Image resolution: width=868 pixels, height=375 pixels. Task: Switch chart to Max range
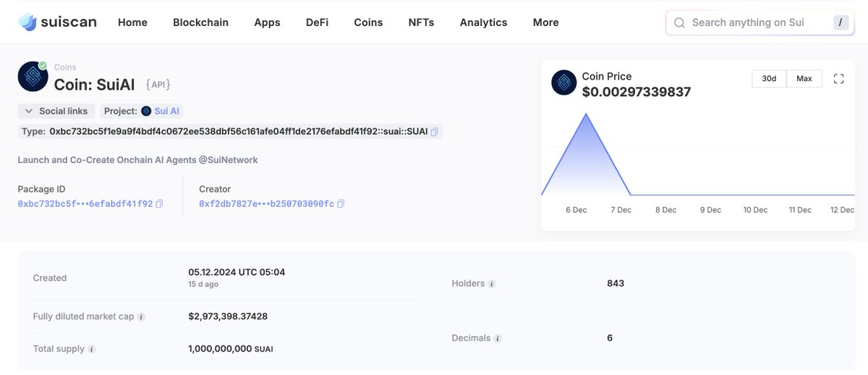pyautogui.click(x=804, y=78)
